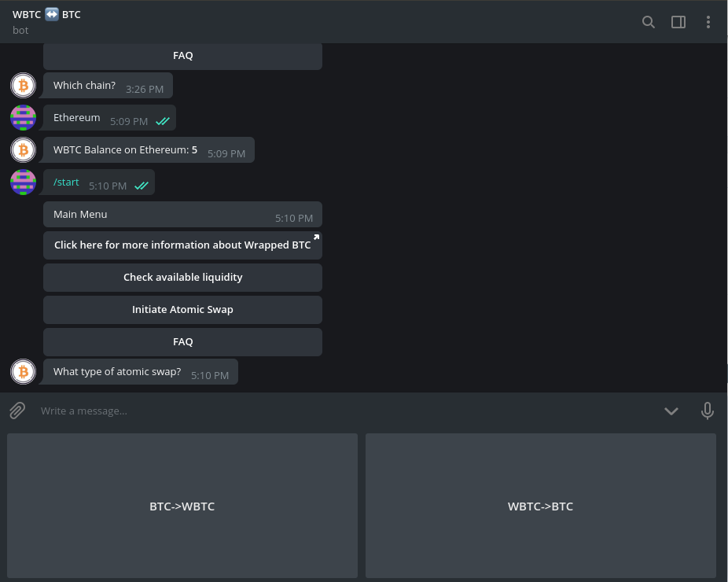Click the 'Main Menu' message
Image resolution: width=728 pixels, height=582 pixels.
(182, 214)
